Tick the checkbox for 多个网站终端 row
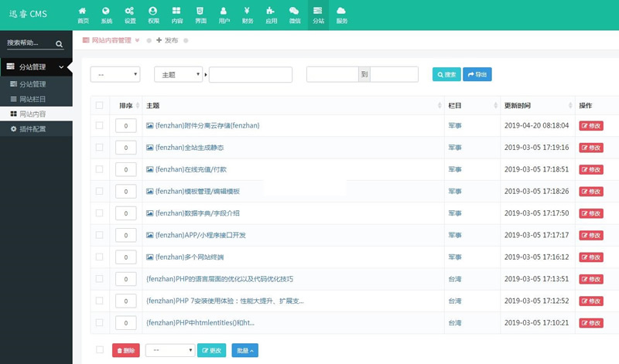The image size is (619, 364). (x=99, y=257)
